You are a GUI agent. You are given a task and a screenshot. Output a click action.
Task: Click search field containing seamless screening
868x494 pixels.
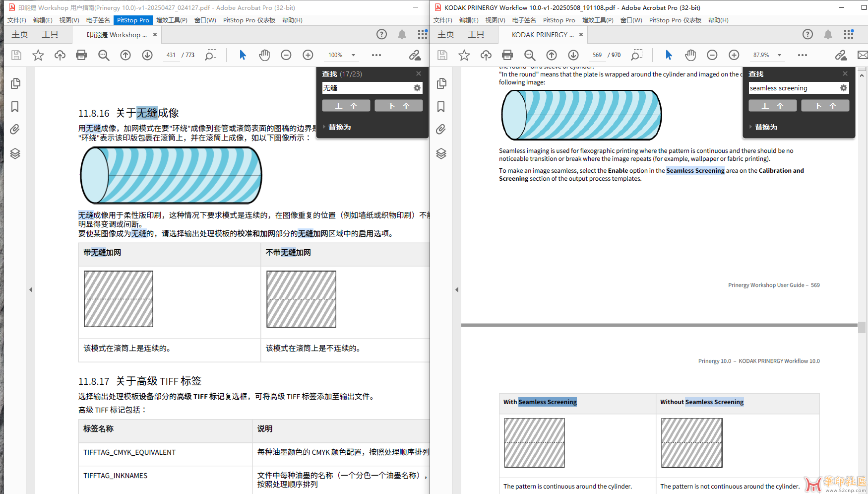794,88
